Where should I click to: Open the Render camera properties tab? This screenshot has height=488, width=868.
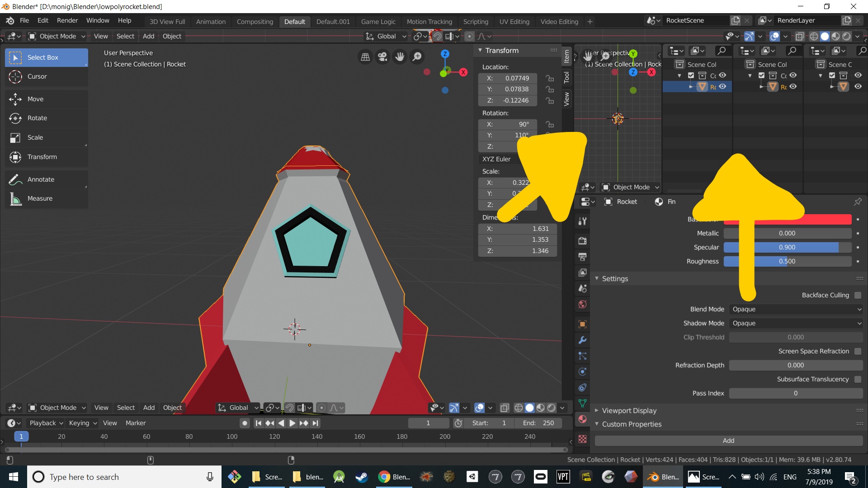[582, 240]
